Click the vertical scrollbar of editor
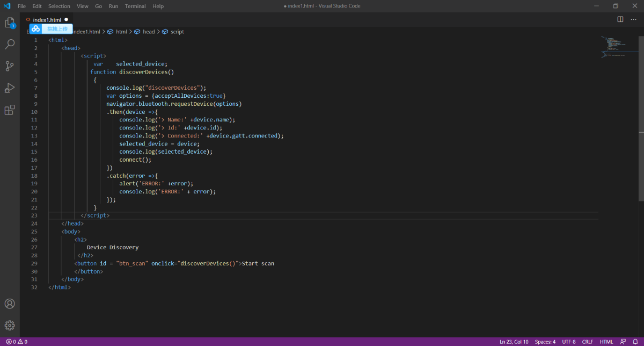Screen dimensions: 644x346 (641, 118)
